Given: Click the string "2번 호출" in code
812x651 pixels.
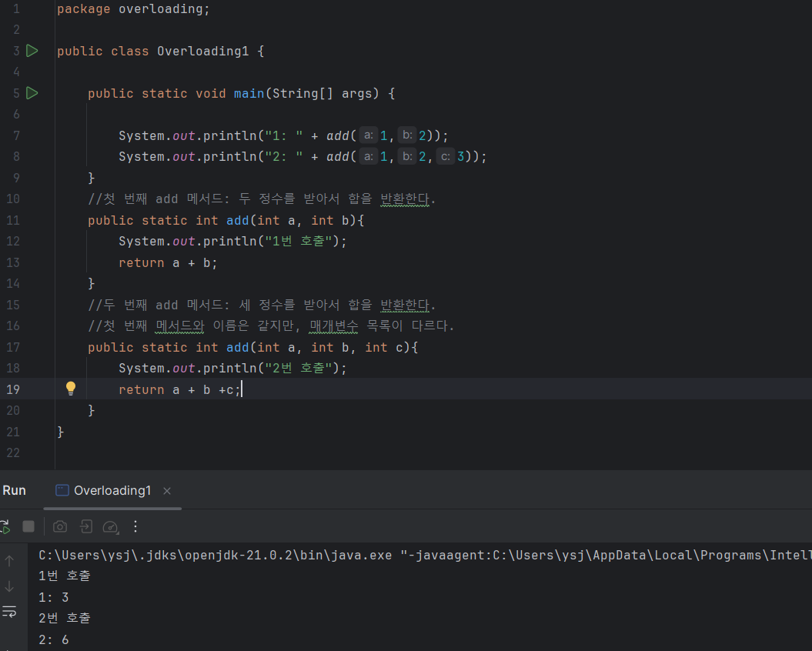Looking at the screenshot, I should click(299, 368).
